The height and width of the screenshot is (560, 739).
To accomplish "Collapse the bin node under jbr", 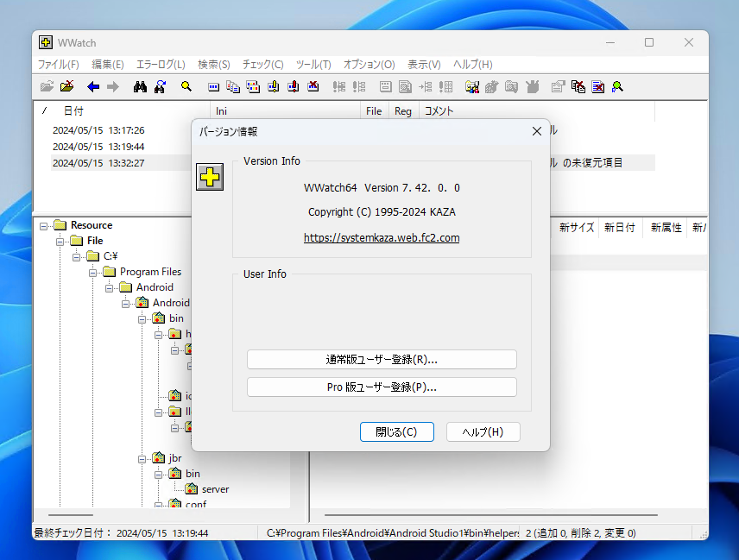I will tap(158, 473).
